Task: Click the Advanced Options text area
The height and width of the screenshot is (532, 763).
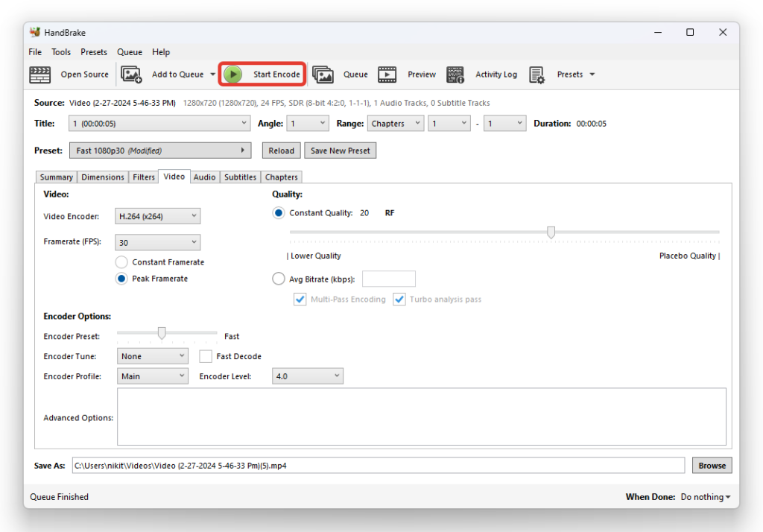Action: point(422,417)
